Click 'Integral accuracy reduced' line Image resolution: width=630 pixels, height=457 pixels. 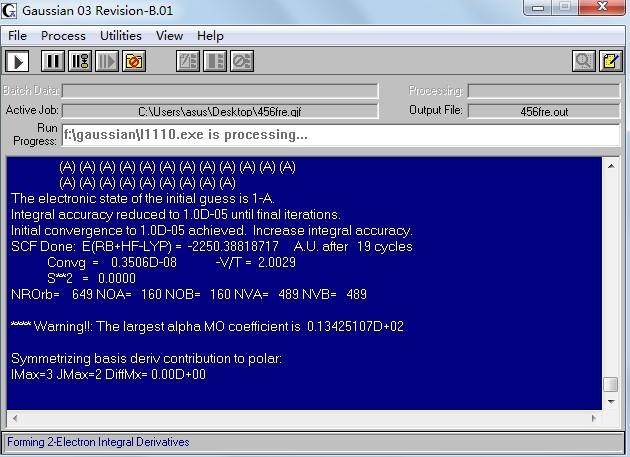176,215
